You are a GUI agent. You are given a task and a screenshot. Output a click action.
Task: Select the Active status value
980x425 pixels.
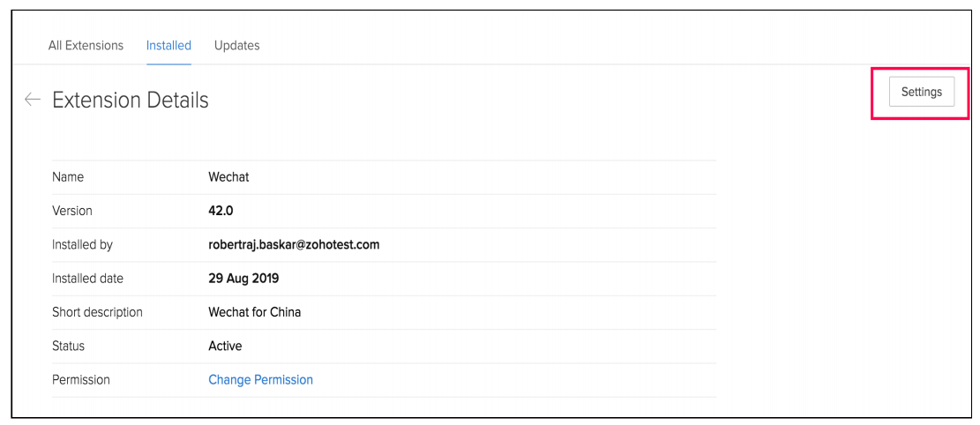(x=225, y=346)
